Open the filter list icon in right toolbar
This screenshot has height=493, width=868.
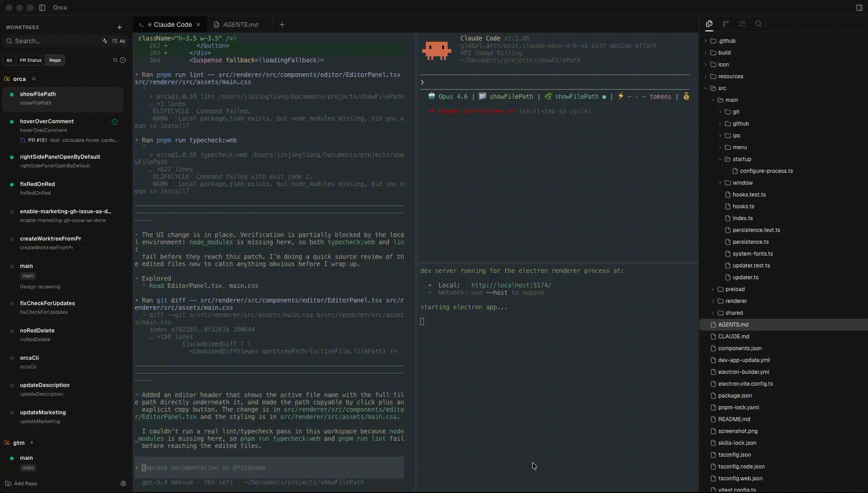click(x=743, y=24)
